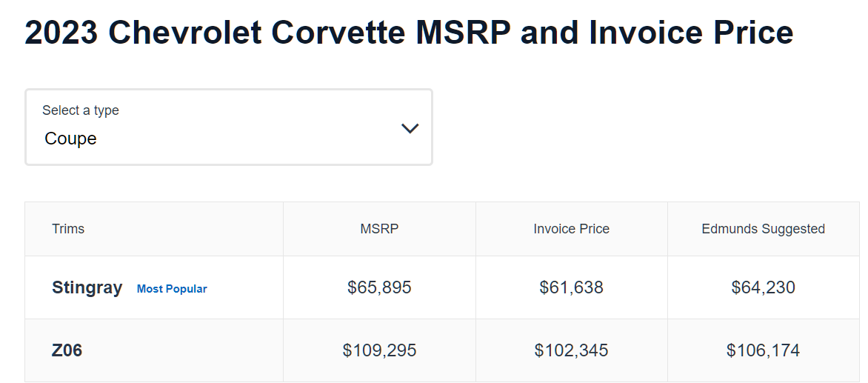Screen dimensions: 868x383
Task: Click the MSRP column header
Action: tap(379, 229)
